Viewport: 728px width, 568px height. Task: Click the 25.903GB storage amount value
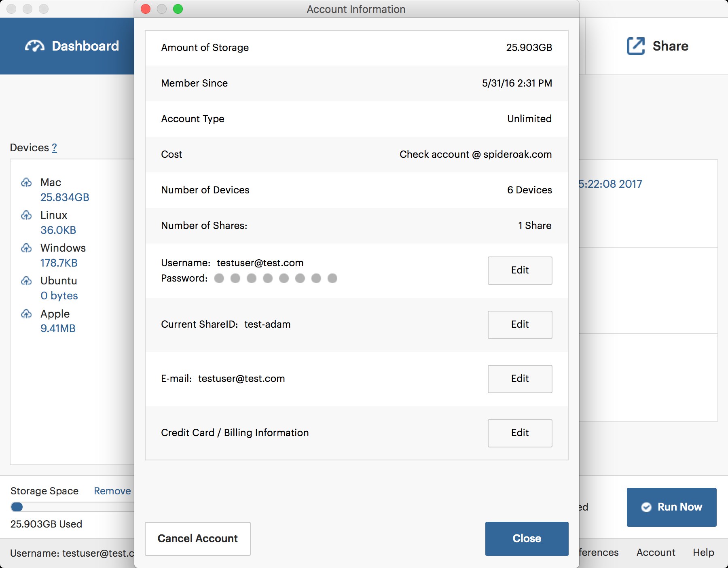(x=529, y=48)
